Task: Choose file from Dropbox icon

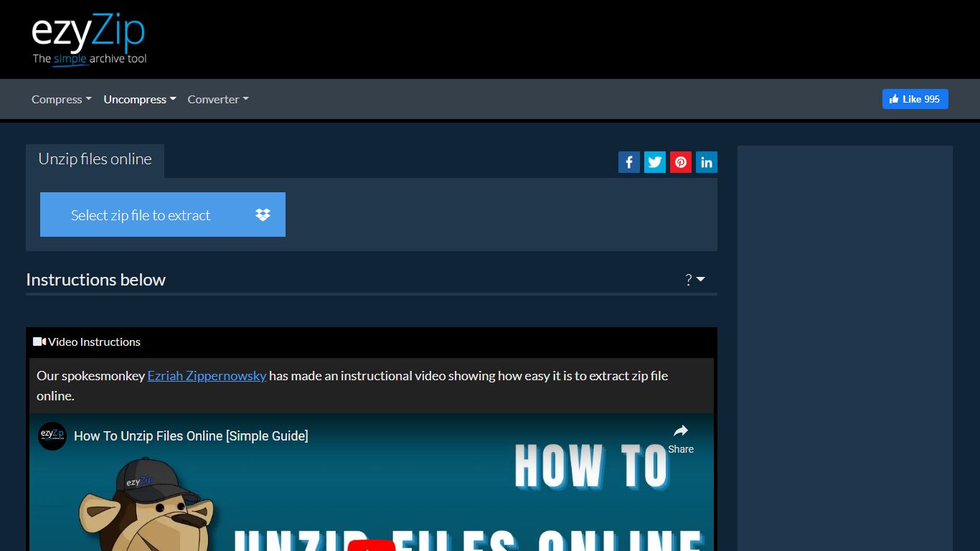Action: click(263, 215)
